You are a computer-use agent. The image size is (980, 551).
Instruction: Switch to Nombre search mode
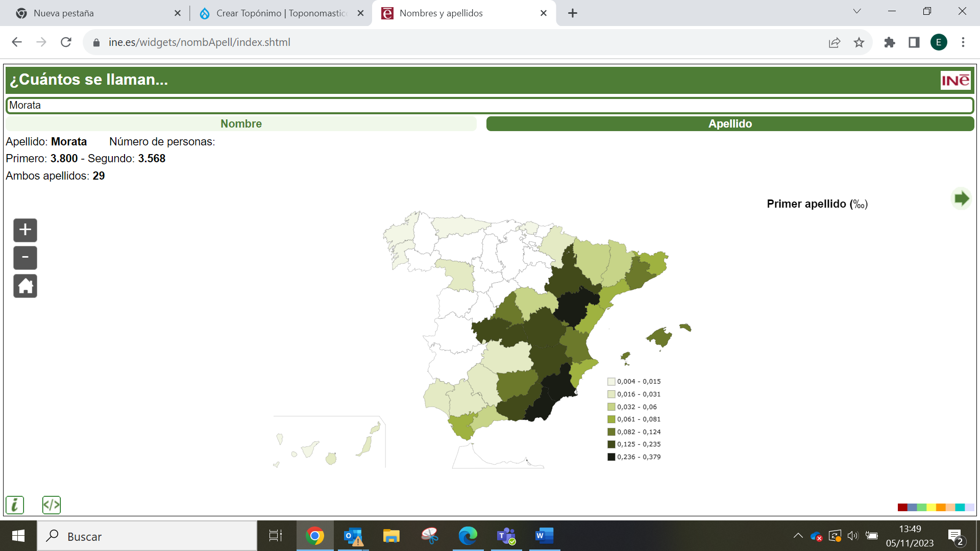point(241,124)
